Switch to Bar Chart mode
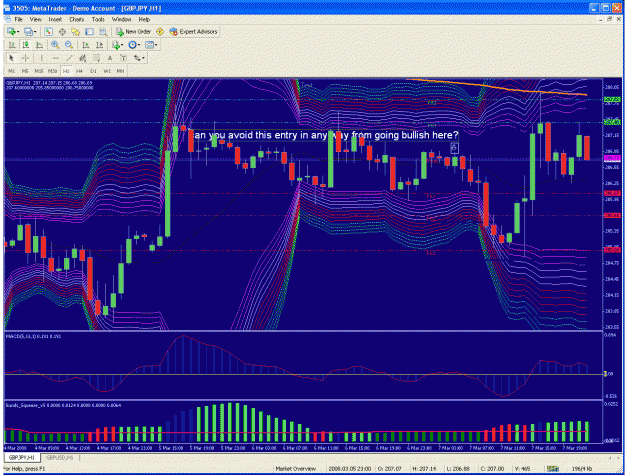 [12, 45]
